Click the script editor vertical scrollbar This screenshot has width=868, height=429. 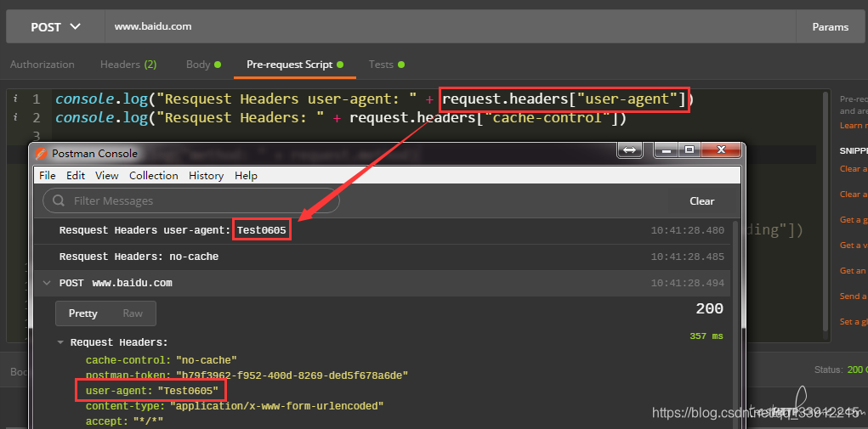pos(825,213)
